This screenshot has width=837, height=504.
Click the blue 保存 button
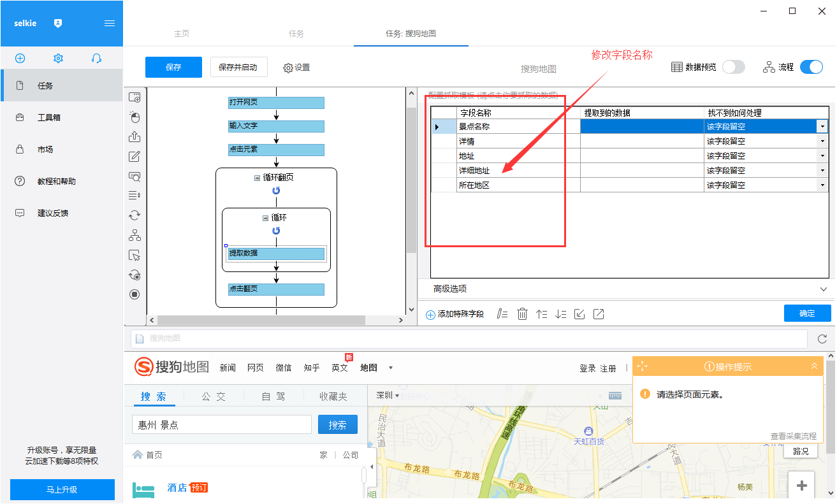(173, 67)
